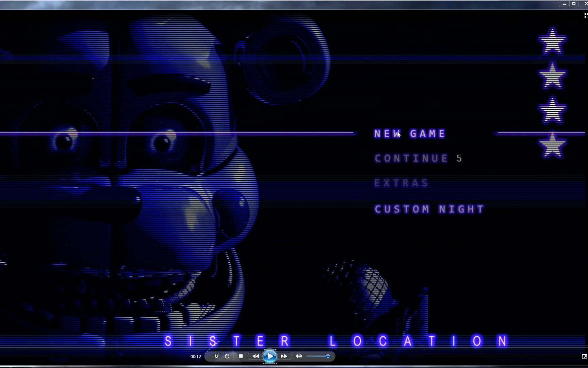Open EXTRAS in the game menu
588x368 pixels.
click(401, 183)
